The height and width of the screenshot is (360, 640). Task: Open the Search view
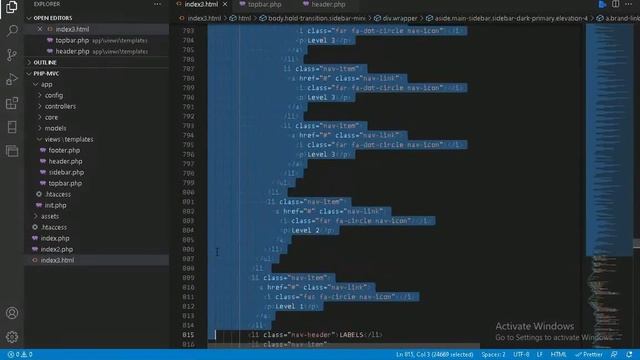coord(12,31)
